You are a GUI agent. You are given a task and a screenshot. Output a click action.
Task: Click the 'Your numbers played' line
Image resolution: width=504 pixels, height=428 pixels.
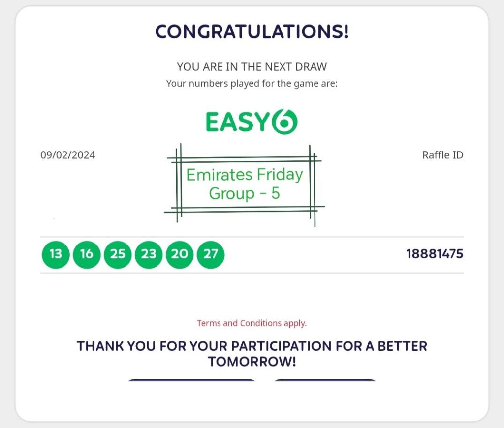pos(252,83)
